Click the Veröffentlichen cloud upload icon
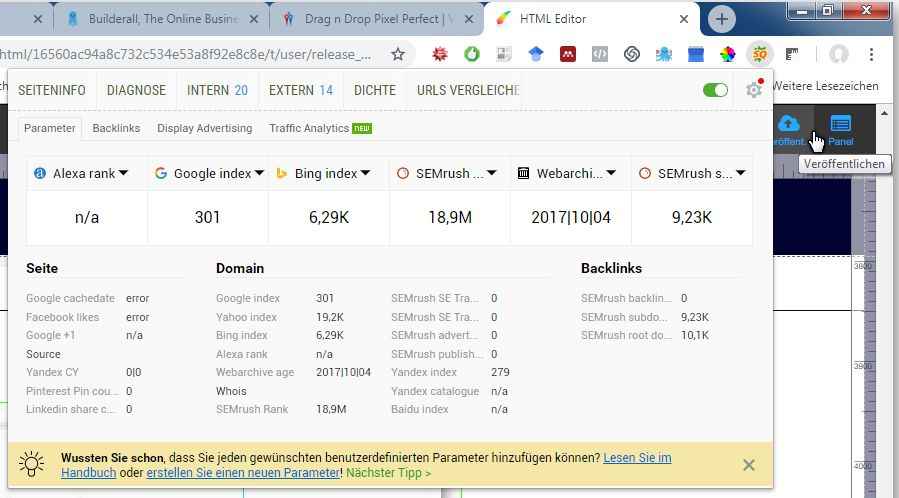The image size is (899, 498). click(x=789, y=123)
